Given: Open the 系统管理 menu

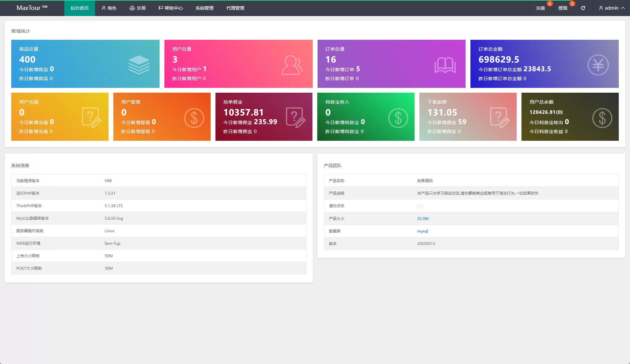Looking at the screenshot, I should 204,8.
